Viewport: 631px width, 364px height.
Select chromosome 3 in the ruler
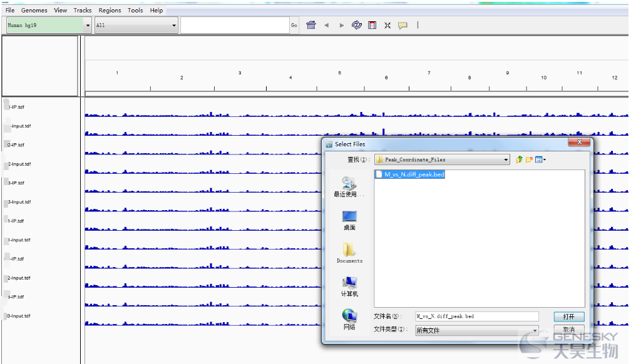[240, 73]
